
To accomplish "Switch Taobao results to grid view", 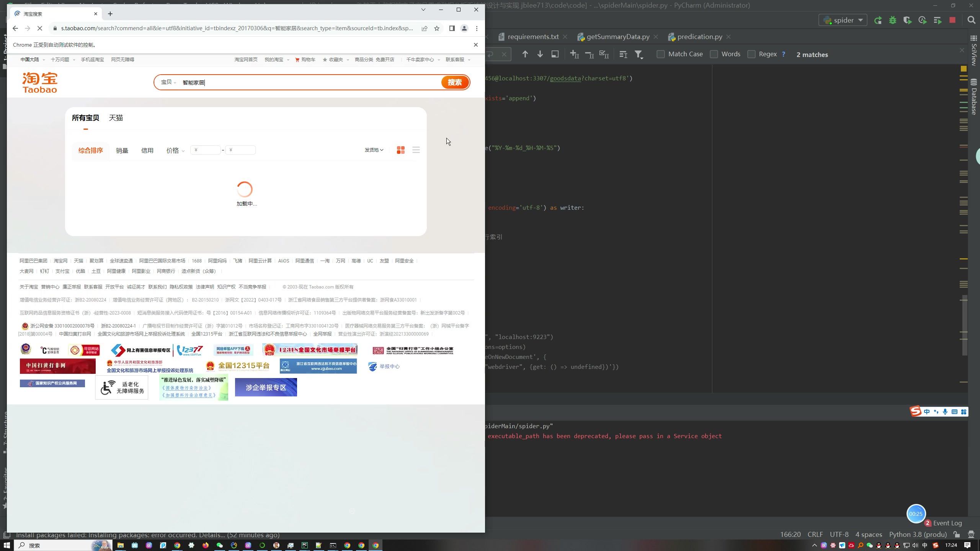I will pyautogui.click(x=401, y=150).
